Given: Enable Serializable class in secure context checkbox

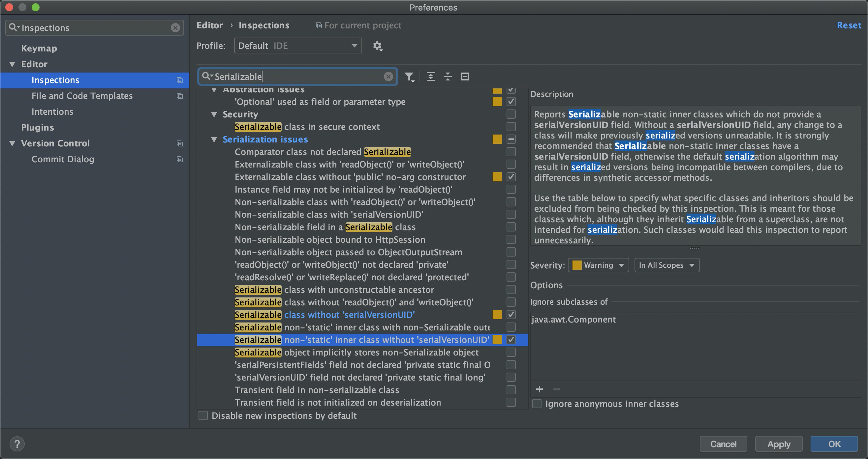Looking at the screenshot, I should tap(511, 127).
